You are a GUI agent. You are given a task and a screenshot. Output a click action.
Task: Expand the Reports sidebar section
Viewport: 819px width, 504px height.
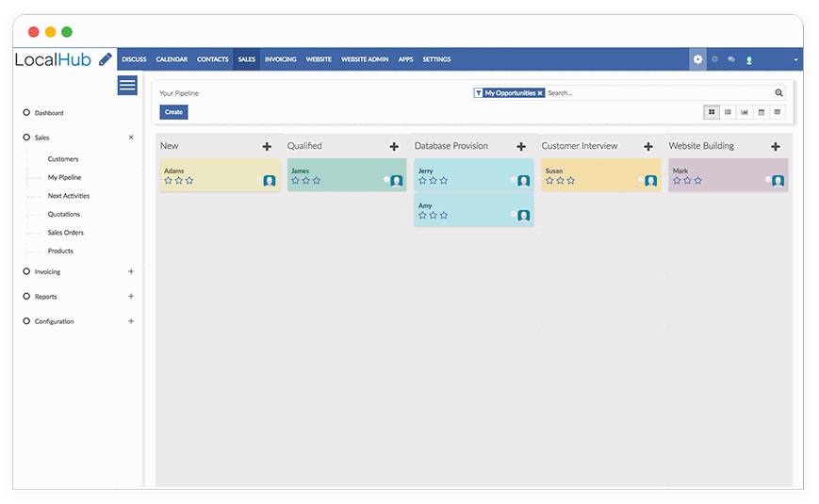coord(131,296)
